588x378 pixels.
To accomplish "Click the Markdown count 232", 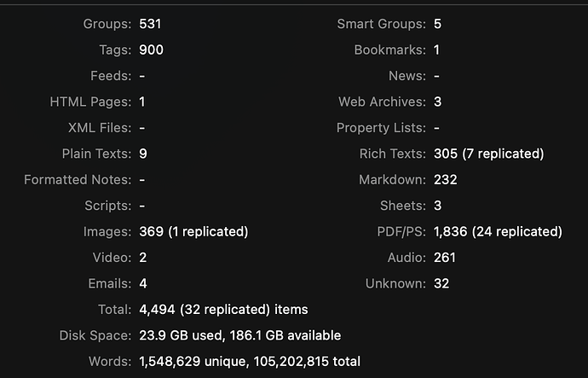I will click(446, 179).
